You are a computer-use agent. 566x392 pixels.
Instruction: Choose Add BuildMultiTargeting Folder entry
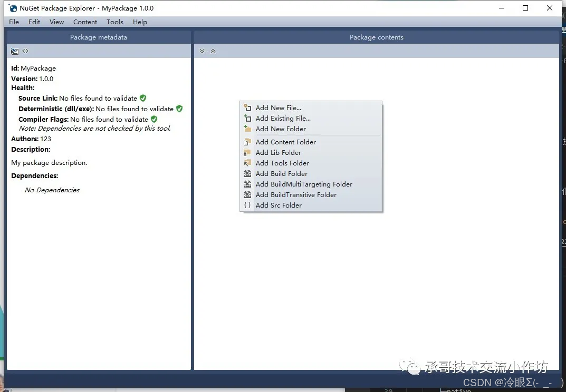[x=311, y=184]
